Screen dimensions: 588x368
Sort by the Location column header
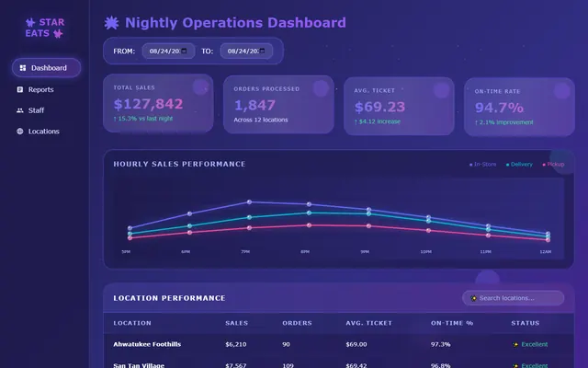pyautogui.click(x=132, y=323)
